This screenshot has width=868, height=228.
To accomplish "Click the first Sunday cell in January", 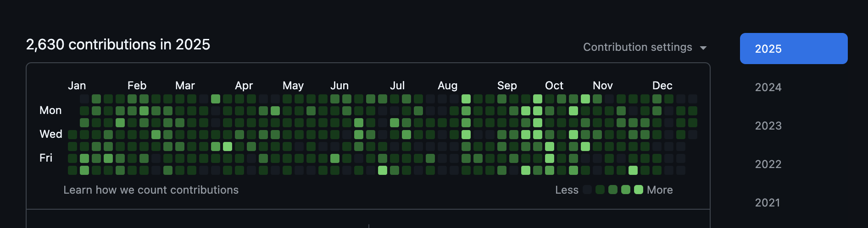I will click(x=84, y=99).
